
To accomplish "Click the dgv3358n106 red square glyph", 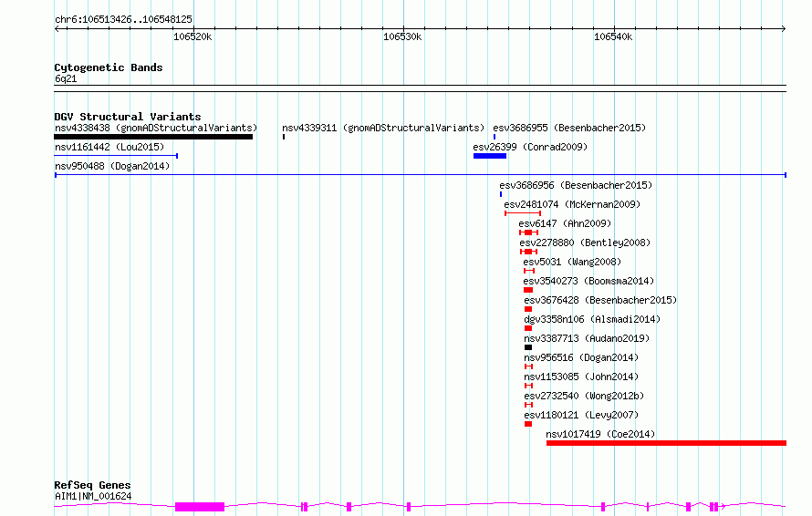I will [528, 328].
